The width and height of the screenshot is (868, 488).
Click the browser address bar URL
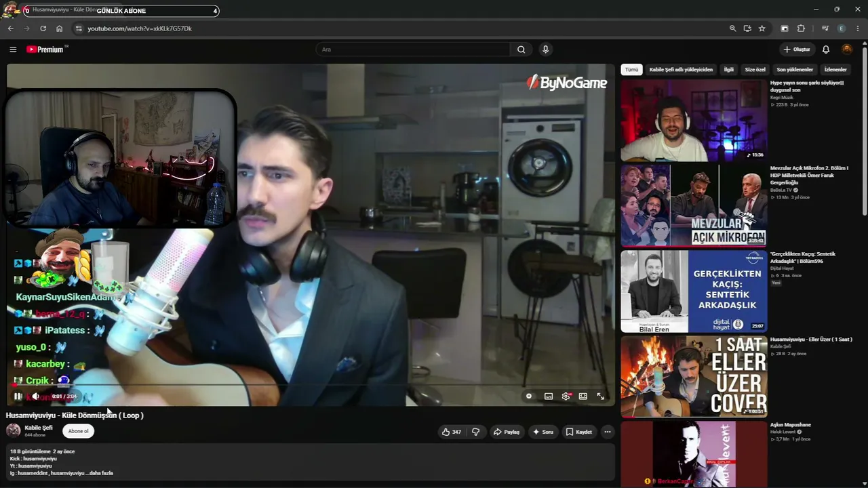point(140,28)
